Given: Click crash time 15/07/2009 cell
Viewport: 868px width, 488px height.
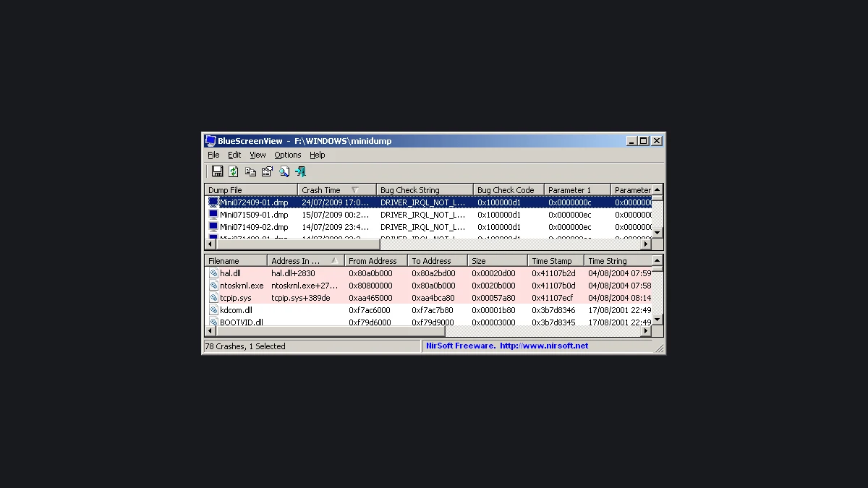Looking at the screenshot, I should pyautogui.click(x=335, y=215).
